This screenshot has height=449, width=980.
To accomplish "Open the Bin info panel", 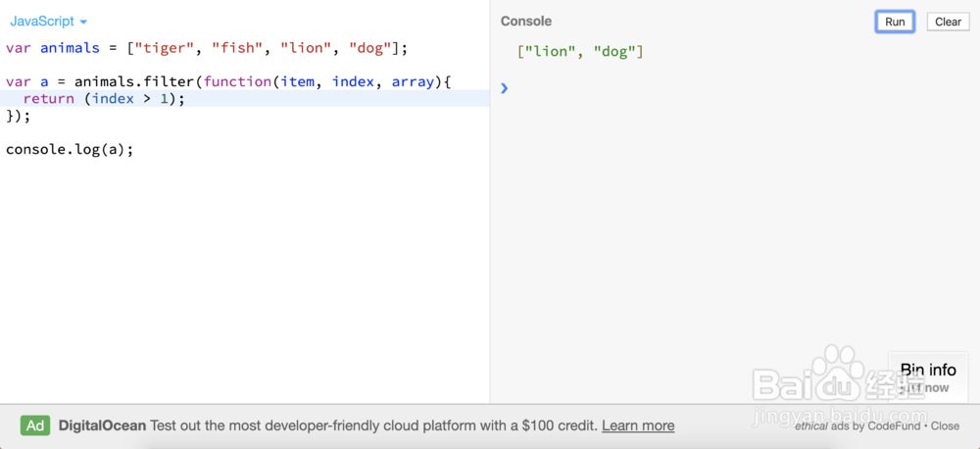I will click(927, 371).
